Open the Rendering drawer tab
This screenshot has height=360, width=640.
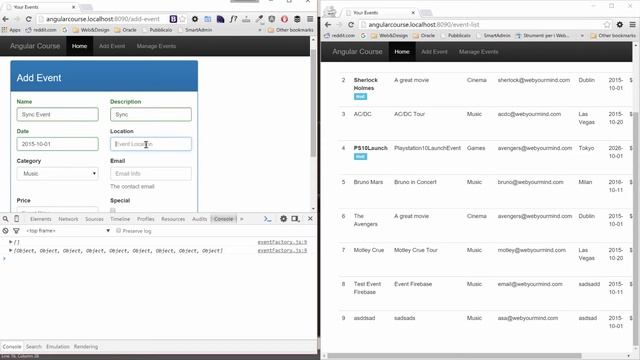coord(86,347)
